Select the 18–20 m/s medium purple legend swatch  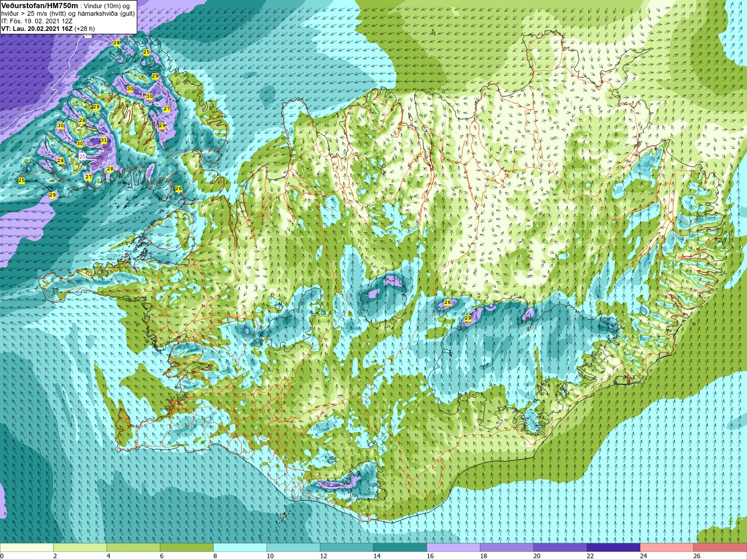pos(507,548)
